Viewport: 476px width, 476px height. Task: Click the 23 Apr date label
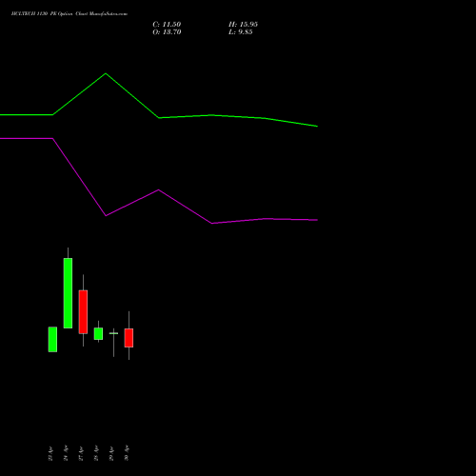pyautogui.click(x=50, y=453)
